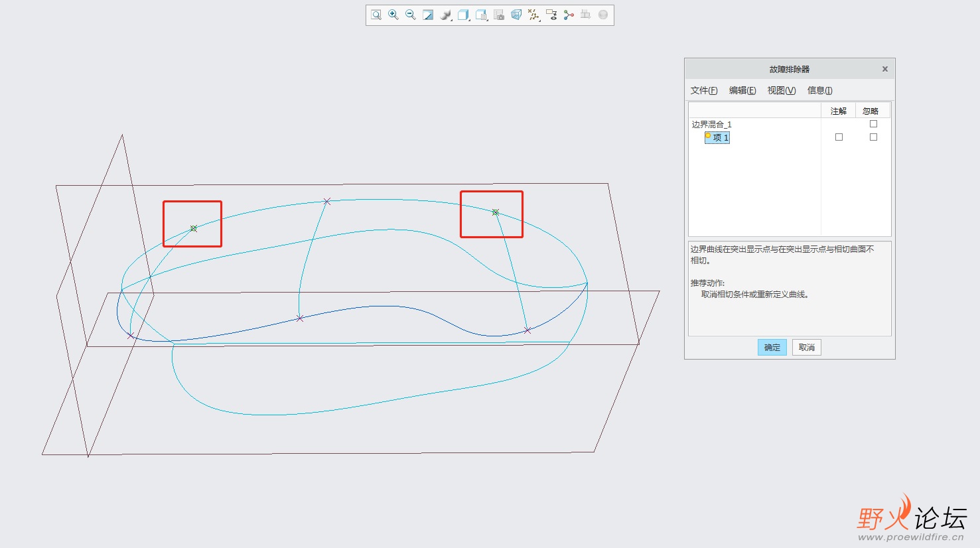Open the 编辑(E) menu

[742, 90]
